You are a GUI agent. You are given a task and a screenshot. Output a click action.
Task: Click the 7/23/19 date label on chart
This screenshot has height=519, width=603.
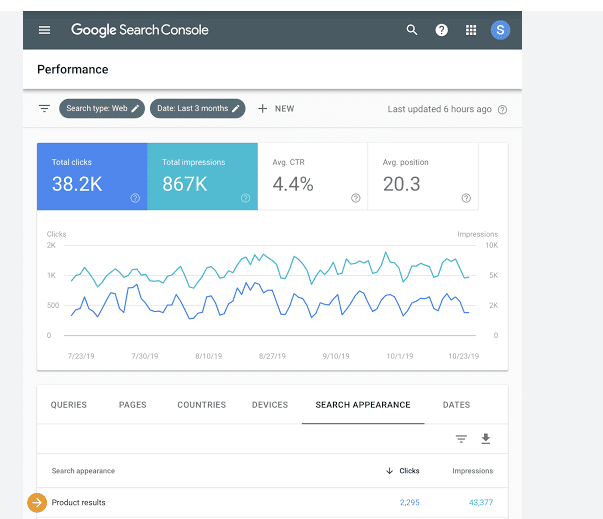coord(81,356)
